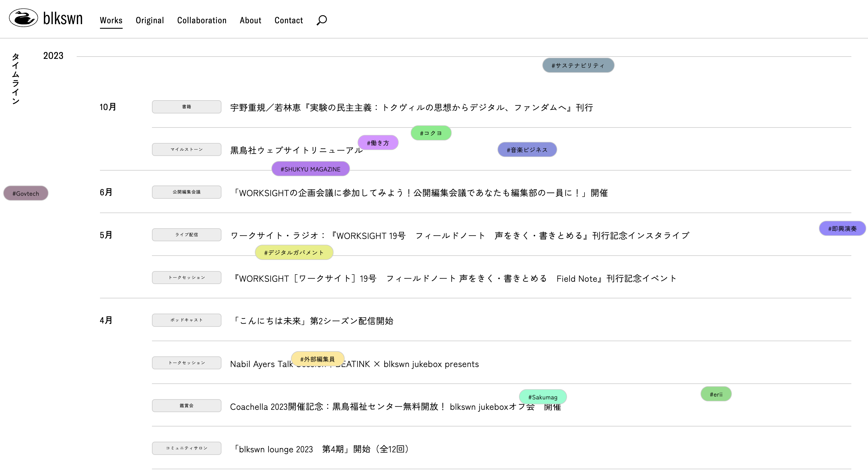Image resolution: width=868 pixels, height=475 pixels.
Task: Open the 黒鳥社ウェブサイトリニューアル entry
Action: click(x=290, y=150)
